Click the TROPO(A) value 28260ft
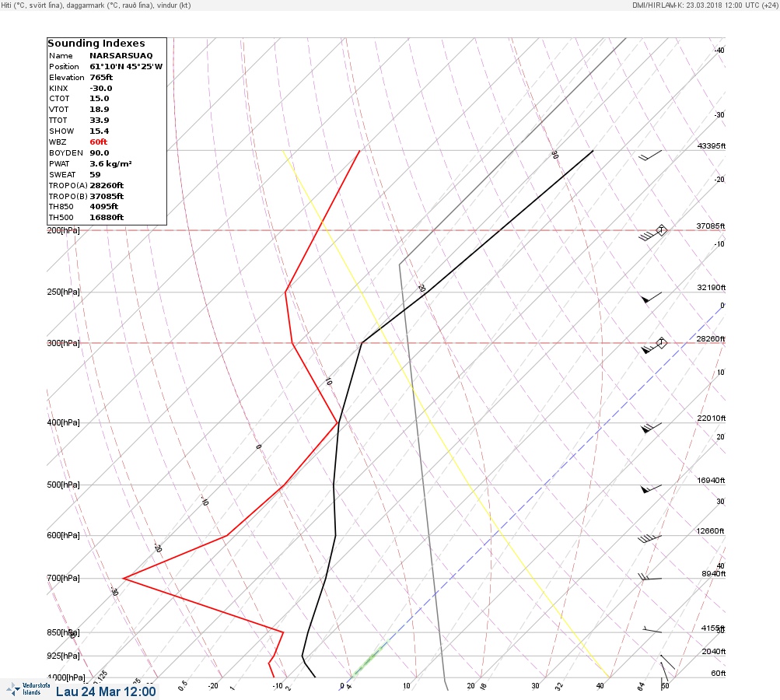This screenshot has width=780, height=700. click(107, 186)
